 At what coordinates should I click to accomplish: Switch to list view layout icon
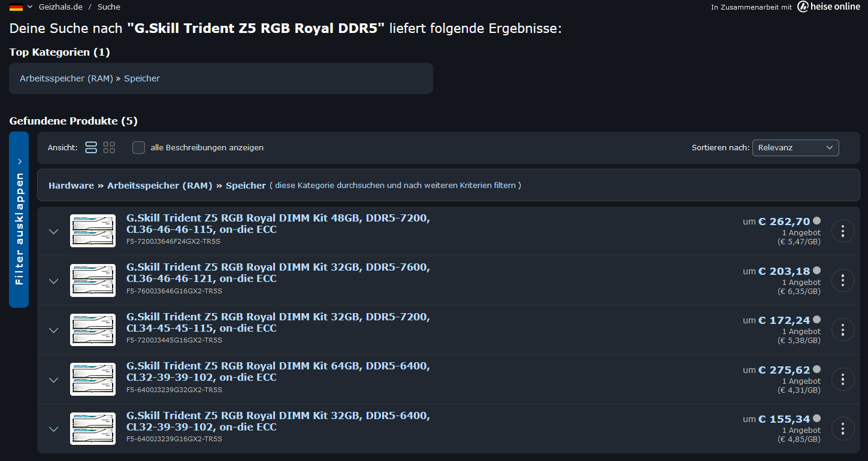click(91, 147)
